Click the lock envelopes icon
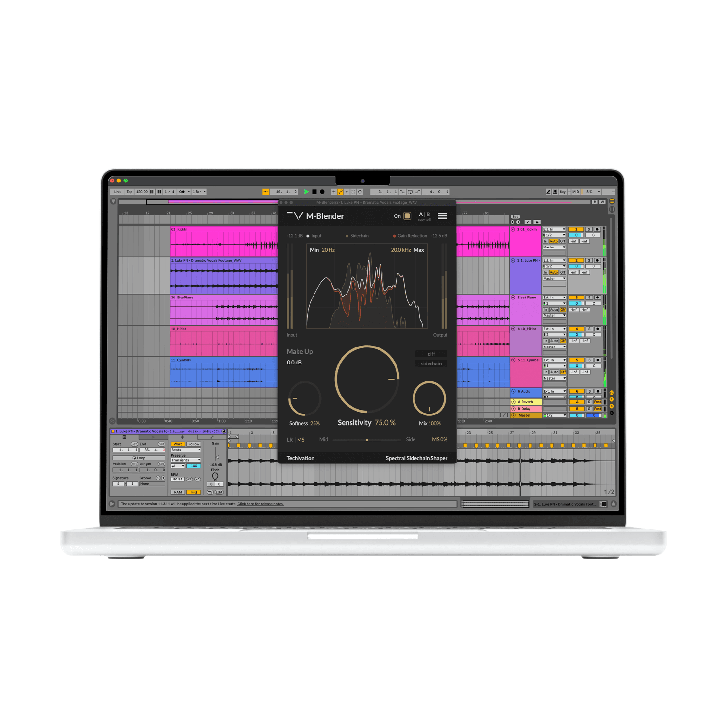Image resolution: width=728 pixels, height=728 pixels. pyautogui.click(x=537, y=222)
